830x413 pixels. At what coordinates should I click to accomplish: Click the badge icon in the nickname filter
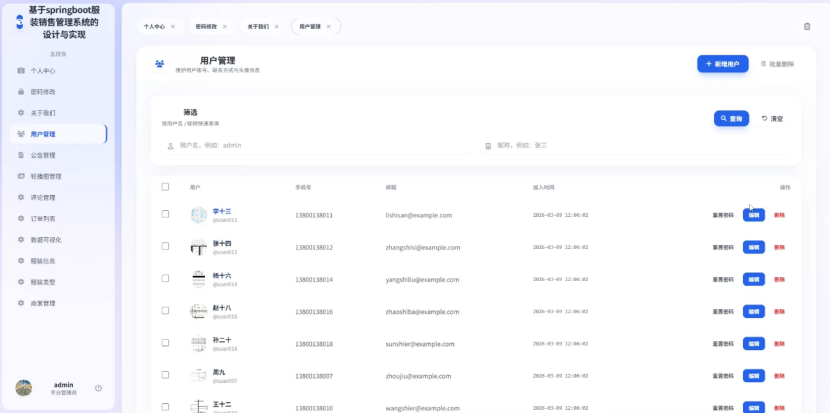pos(488,146)
